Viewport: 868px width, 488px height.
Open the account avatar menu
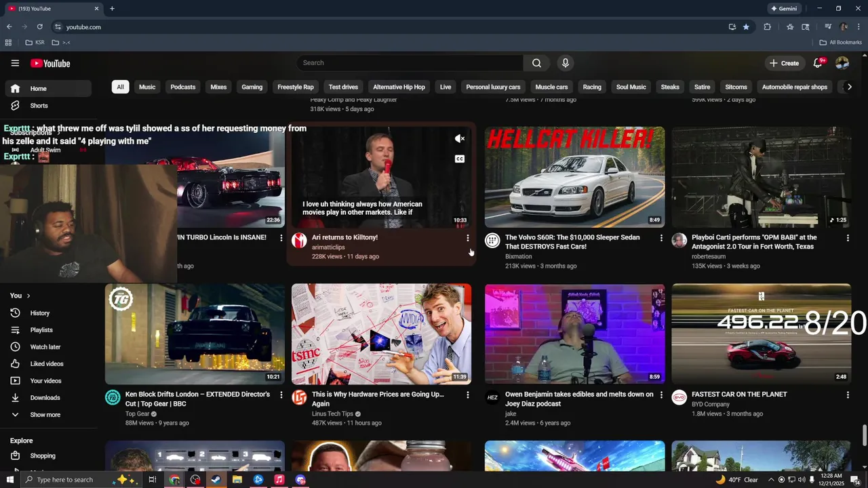tap(842, 63)
